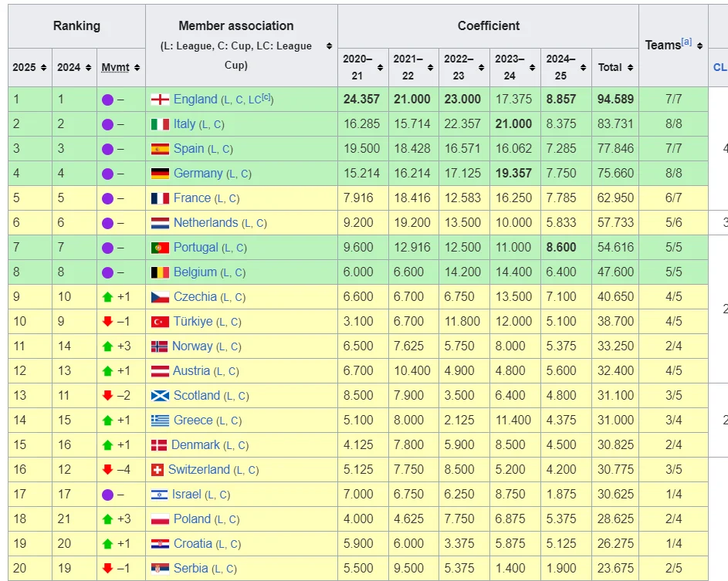Click the footnote [c] in England row

coord(265,97)
